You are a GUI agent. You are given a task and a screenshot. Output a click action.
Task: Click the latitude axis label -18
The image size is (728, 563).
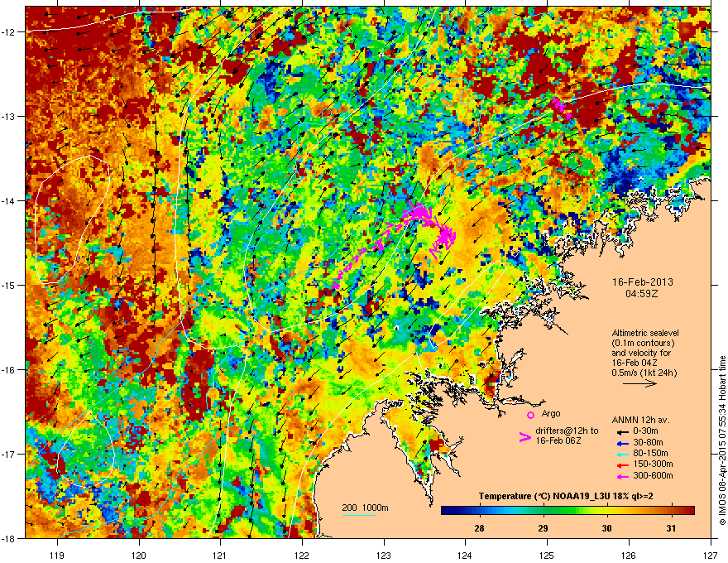(8, 538)
